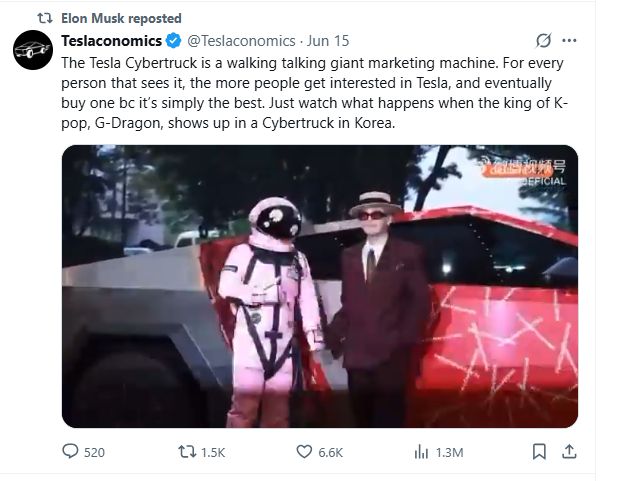The width and height of the screenshot is (617, 481).
Task: Bookmark this post
Action: [x=540, y=452]
